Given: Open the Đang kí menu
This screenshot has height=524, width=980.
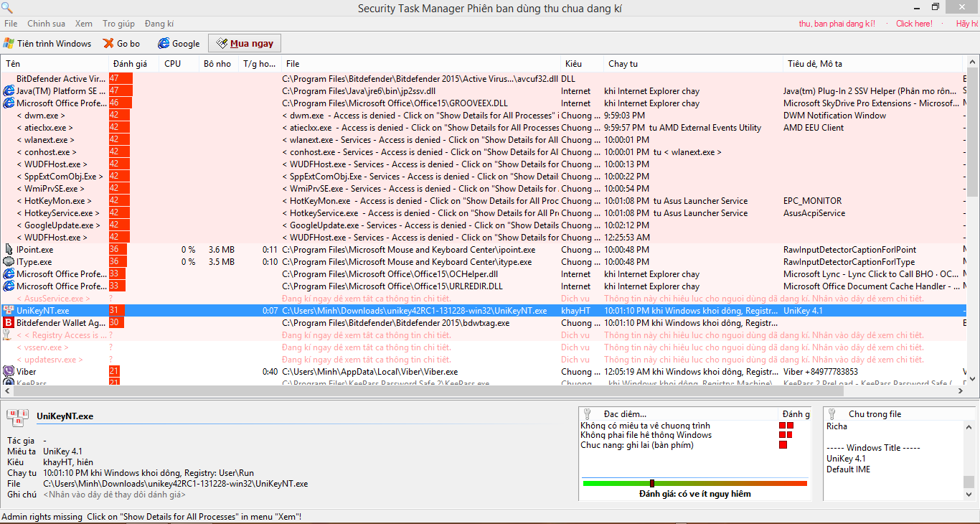Looking at the screenshot, I should point(159,24).
